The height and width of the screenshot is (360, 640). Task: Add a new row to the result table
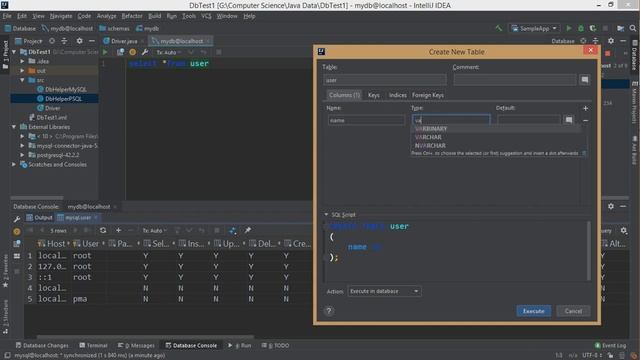tap(118, 230)
